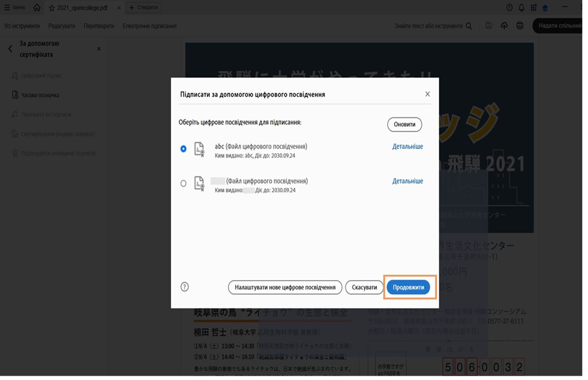Open the Редагувати menu
588x380 pixels.
[x=62, y=26]
